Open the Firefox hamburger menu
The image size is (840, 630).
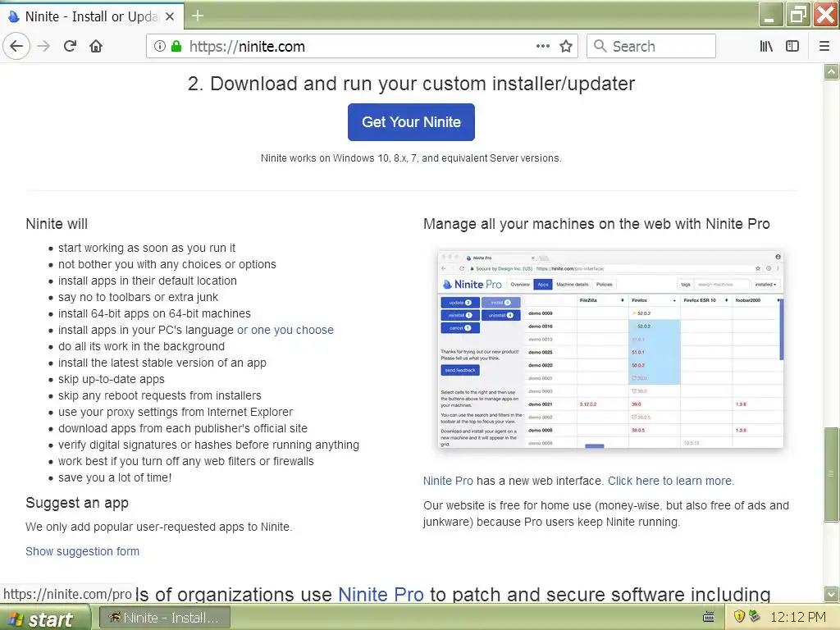point(824,46)
